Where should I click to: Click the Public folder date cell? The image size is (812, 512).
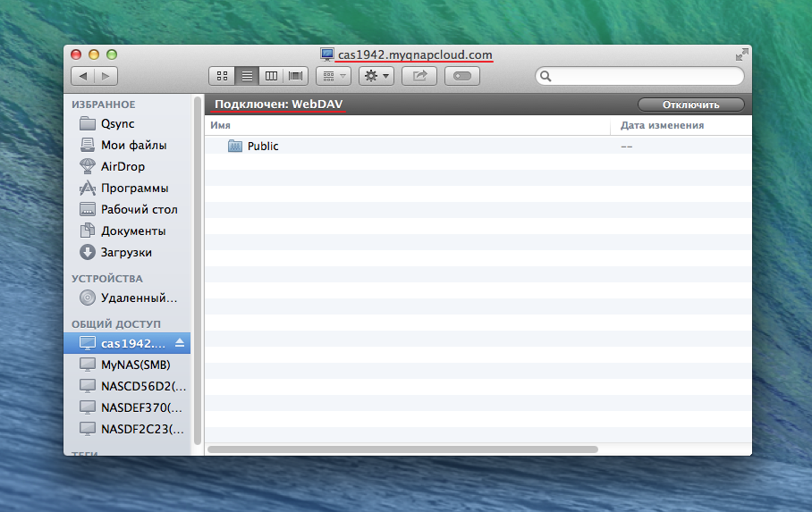(627, 147)
